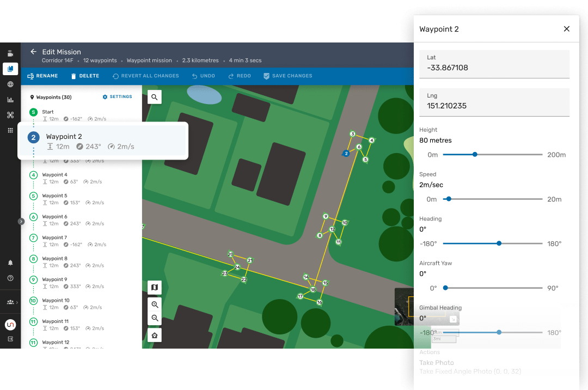Open waypoint SETTINGS link
The image size is (588, 390).
[118, 97]
